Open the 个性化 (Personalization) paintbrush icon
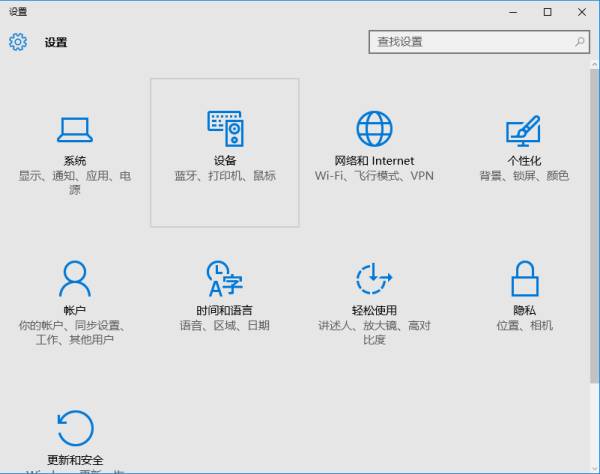The height and width of the screenshot is (474, 600). click(x=523, y=130)
